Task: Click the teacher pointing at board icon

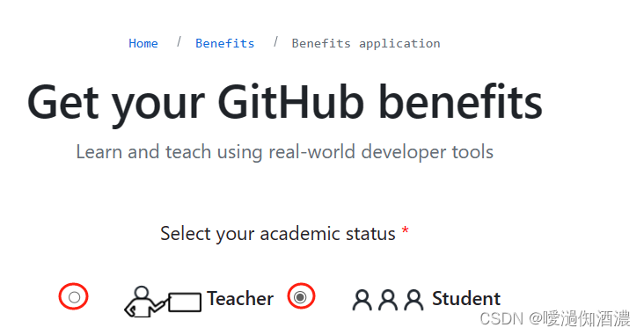Action: tap(163, 302)
